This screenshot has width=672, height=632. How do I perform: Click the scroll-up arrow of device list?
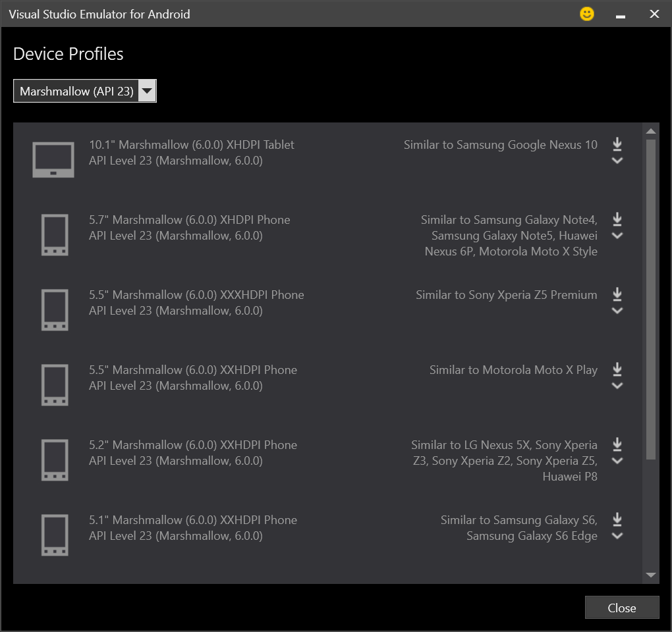(x=651, y=131)
